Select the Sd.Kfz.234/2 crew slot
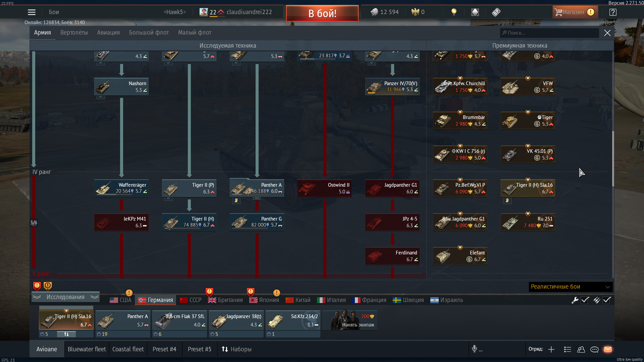This screenshot has height=362, width=644. 293,320
